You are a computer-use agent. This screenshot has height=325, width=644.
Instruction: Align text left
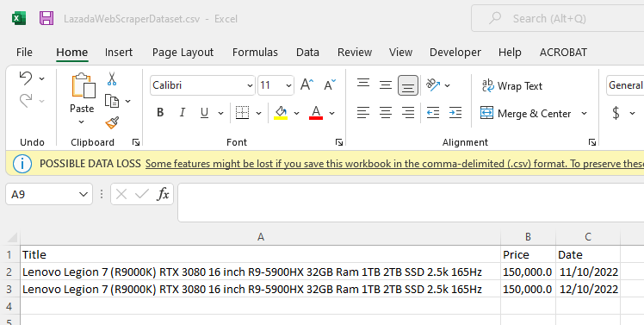tap(363, 113)
